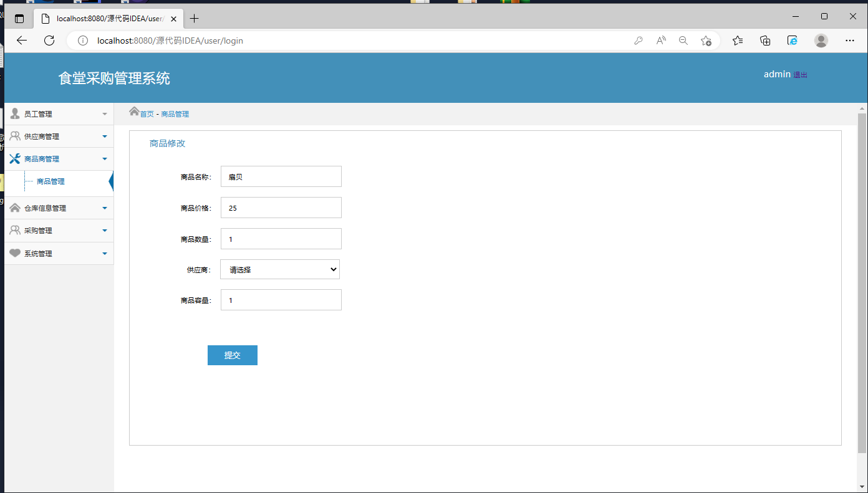This screenshot has width=868, height=493.
Task: Open the 供应商管理 menu
Action: [x=59, y=136]
